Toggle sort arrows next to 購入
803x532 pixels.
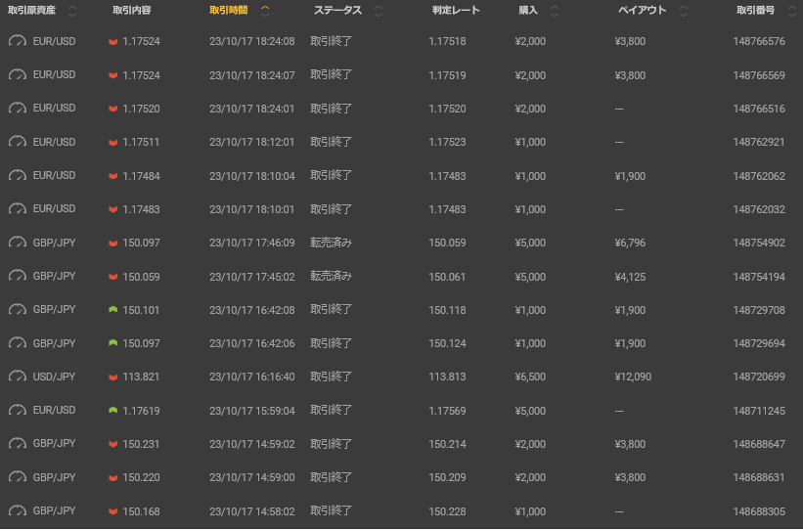[x=555, y=12]
